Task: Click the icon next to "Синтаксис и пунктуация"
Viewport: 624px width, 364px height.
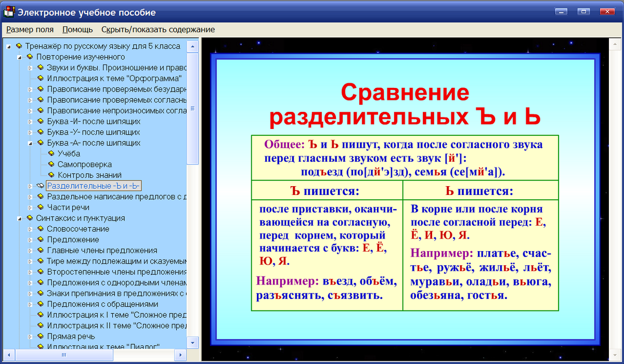Action: point(29,218)
